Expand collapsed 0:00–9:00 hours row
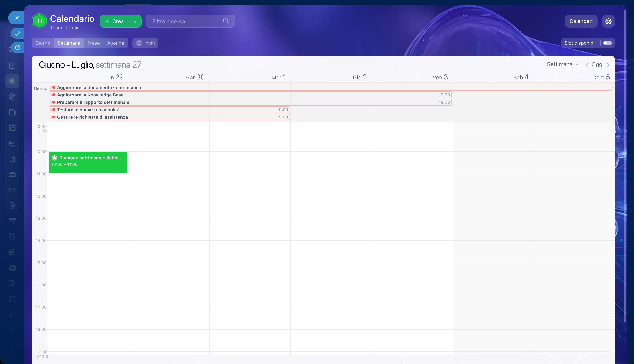634x364 pixels. click(x=323, y=129)
